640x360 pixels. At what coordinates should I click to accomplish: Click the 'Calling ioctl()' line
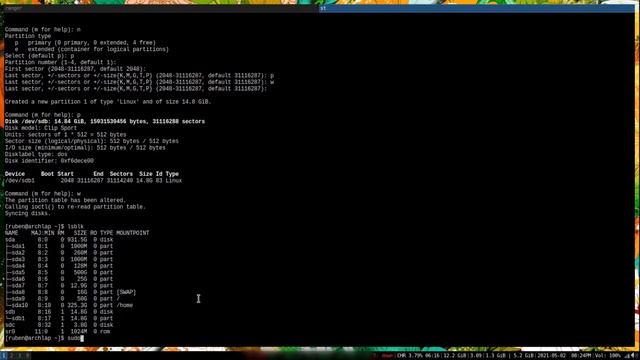coord(75,207)
